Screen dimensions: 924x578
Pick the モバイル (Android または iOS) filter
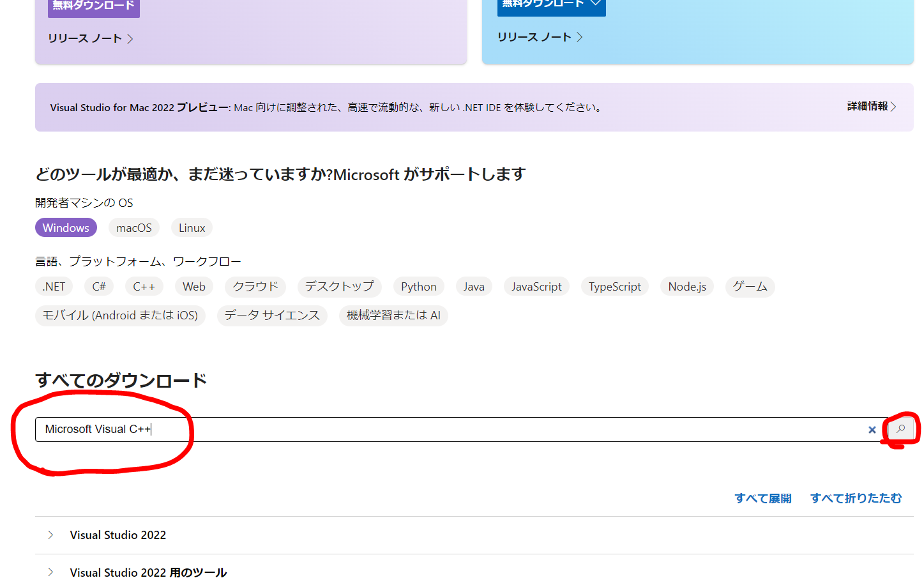[x=120, y=316]
